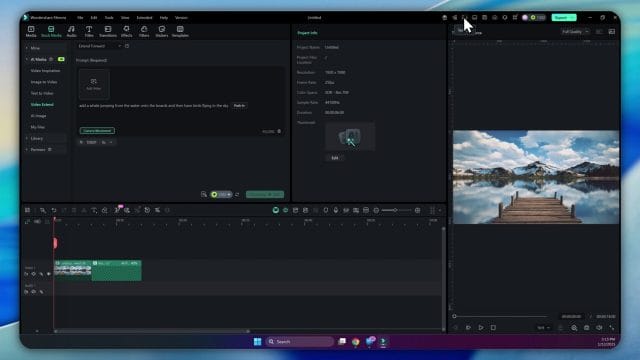Click the Text tool icon in timeline toolbar
Viewport: 640px width, 360px height.
(94, 210)
